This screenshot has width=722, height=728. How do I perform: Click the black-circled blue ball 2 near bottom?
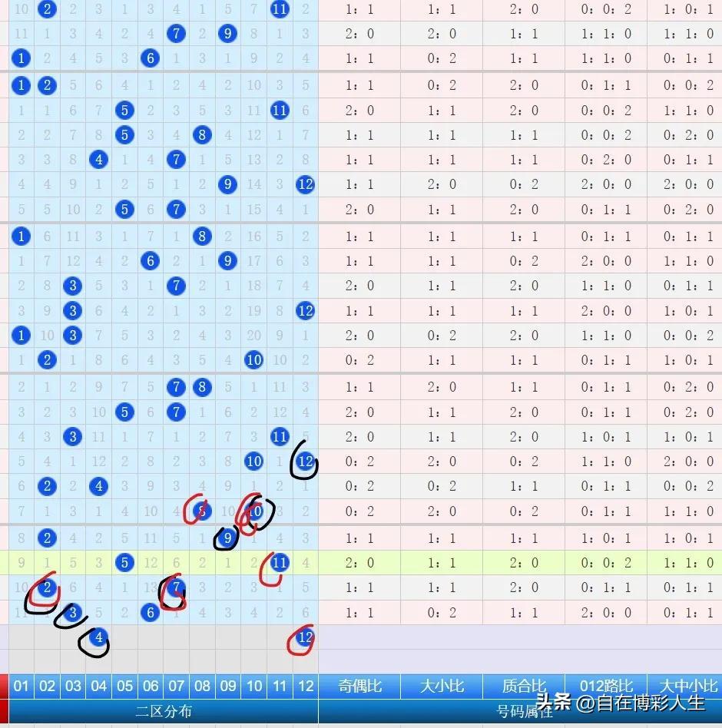pyautogui.click(x=47, y=587)
